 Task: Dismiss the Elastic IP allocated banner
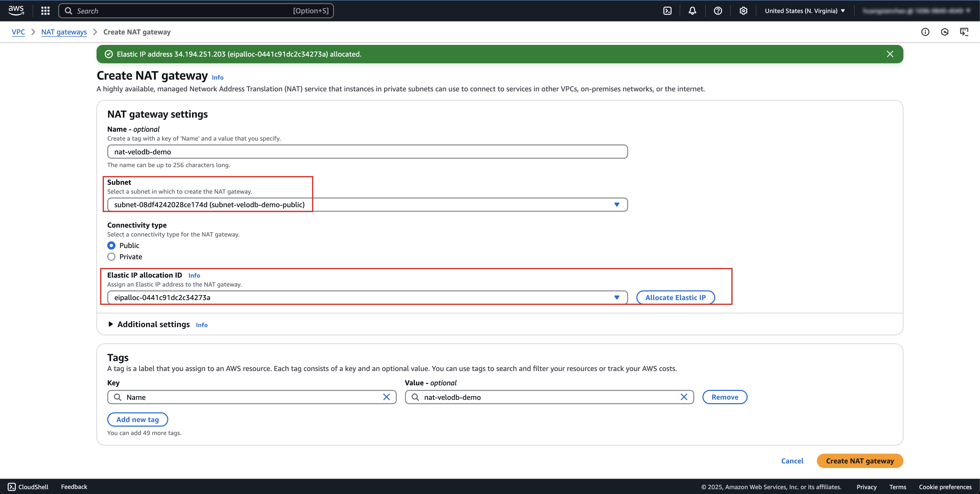tap(890, 54)
